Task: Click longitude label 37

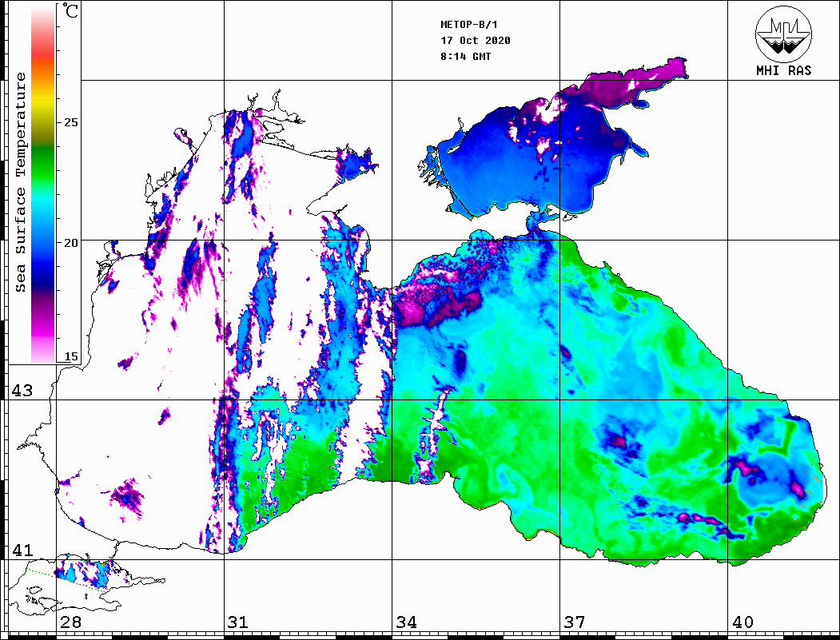Action: point(575,622)
